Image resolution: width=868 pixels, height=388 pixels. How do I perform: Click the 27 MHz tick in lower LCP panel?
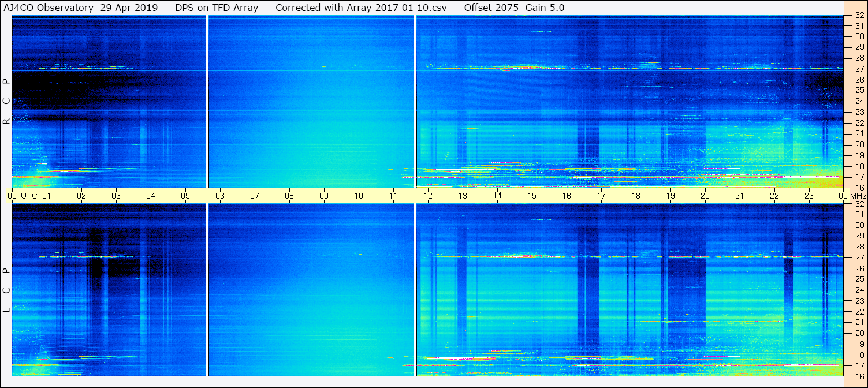point(859,258)
